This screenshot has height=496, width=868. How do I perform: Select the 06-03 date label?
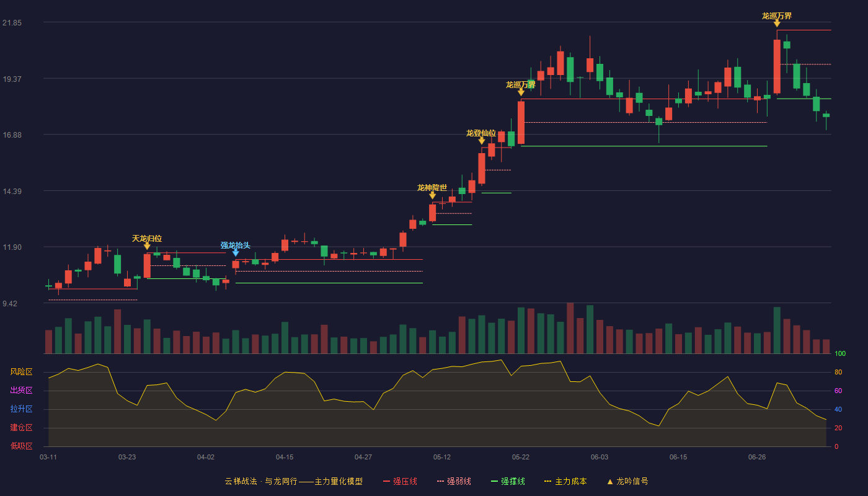click(600, 457)
